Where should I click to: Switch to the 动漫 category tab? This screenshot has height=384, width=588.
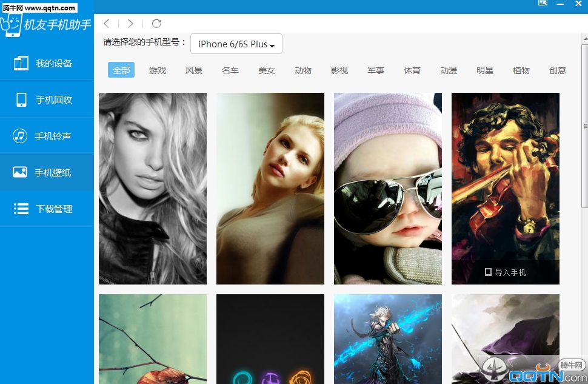[x=449, y=70]
